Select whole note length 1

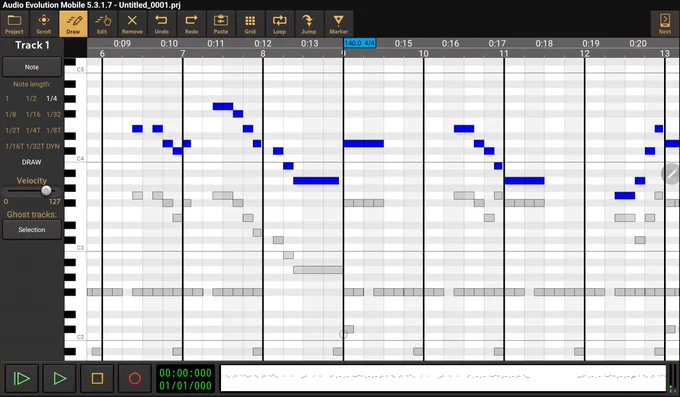(7, 98)
